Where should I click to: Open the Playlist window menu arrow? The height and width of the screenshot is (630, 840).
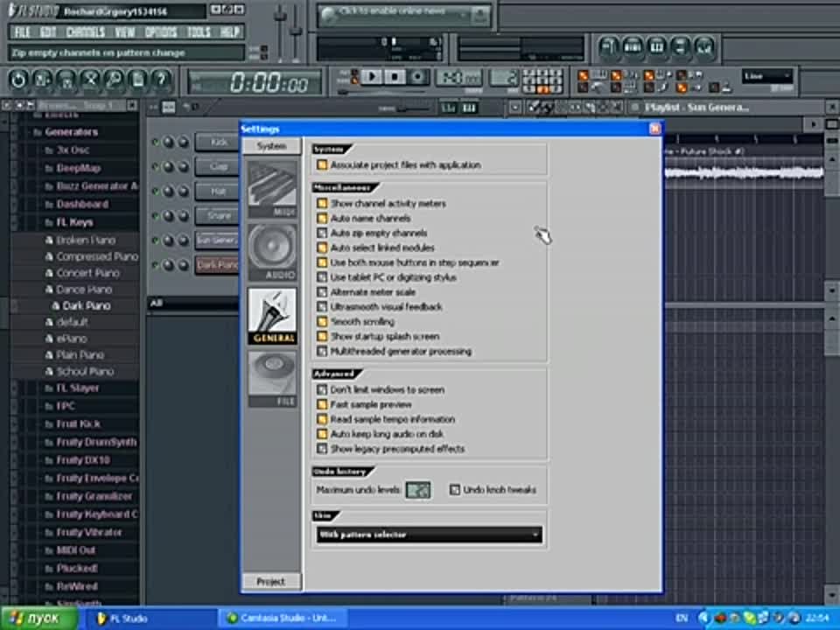pos(514,108)
